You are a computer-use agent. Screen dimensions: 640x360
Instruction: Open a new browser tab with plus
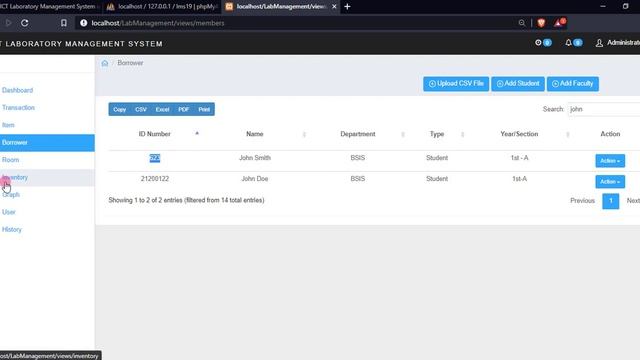[347, 7]
